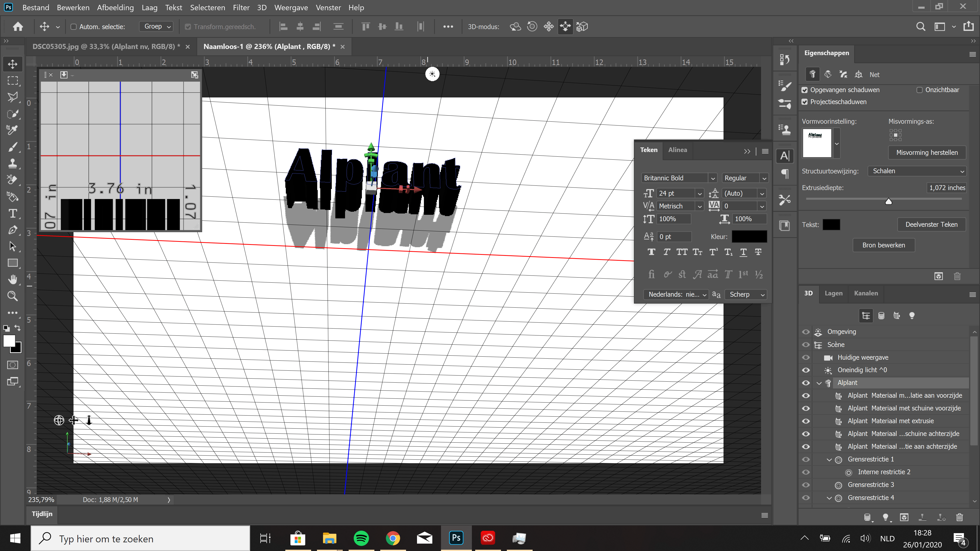This screenshot has width=980, height=551.
Task: Filter 3D panel by lights
Action: tap(912, 316)
